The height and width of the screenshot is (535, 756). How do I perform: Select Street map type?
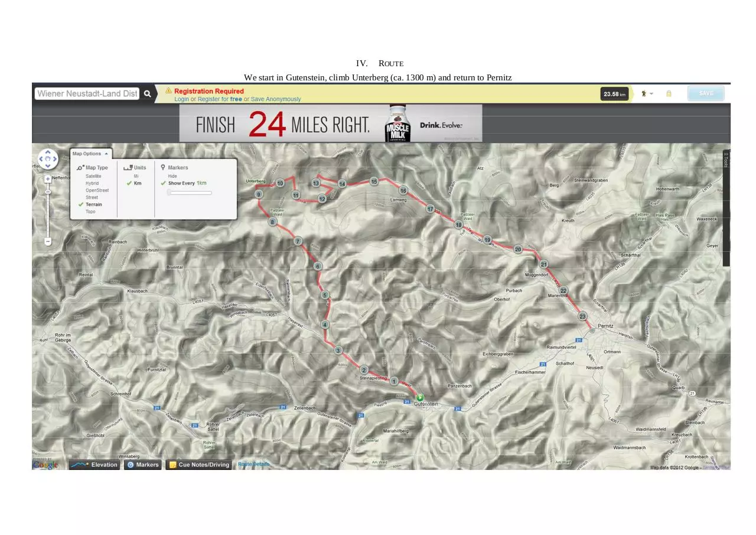click(92, 197)
